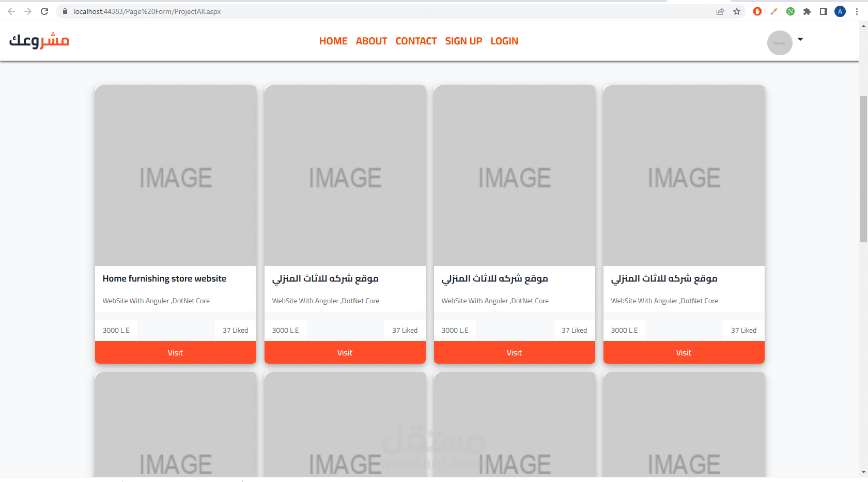Open the Extensions puzzle-piece menu
Screen dimensions: 868x482
pos(807,11)
